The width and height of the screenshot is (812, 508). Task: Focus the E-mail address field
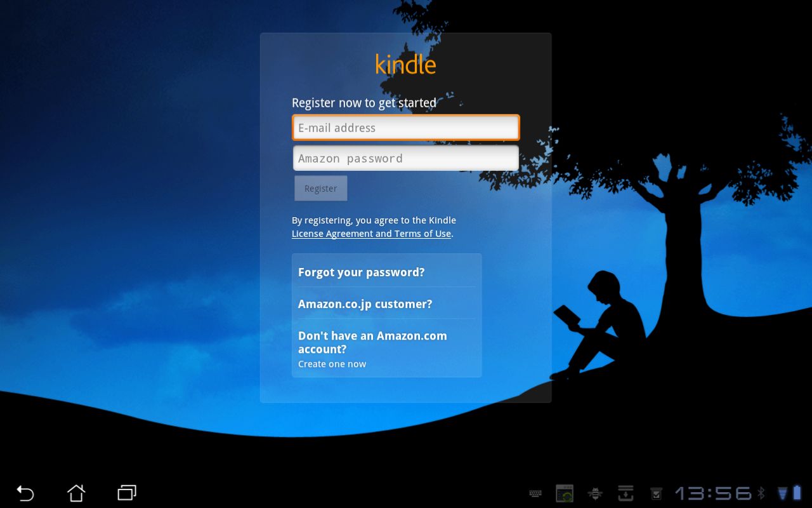pyautogui.click(x=406, y=128)
